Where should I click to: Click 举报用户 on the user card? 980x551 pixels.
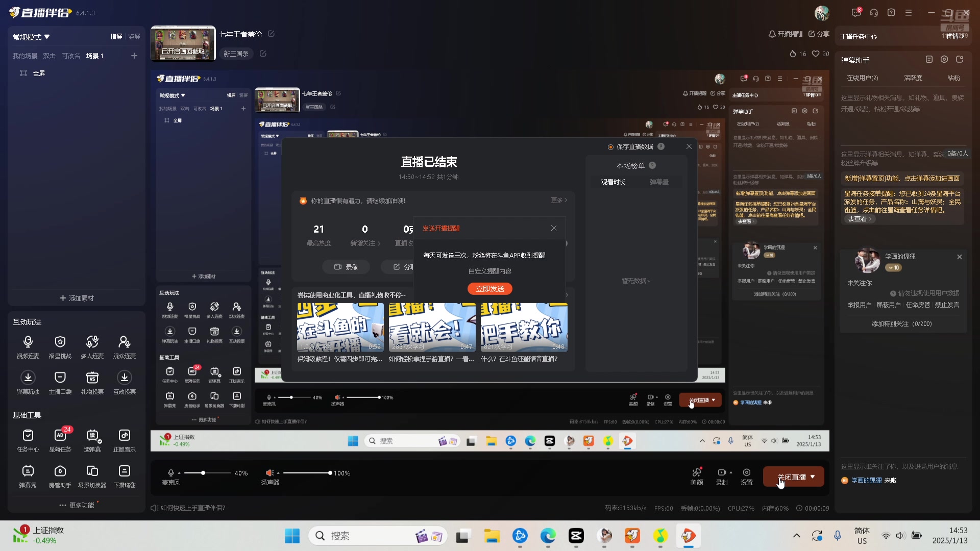tap(860, 305)
